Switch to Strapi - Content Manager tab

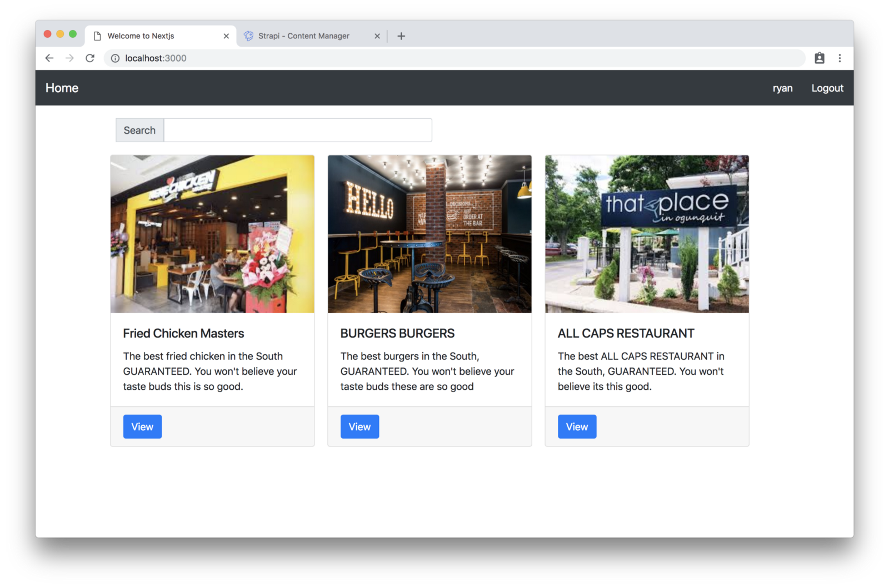pos(303,36)
